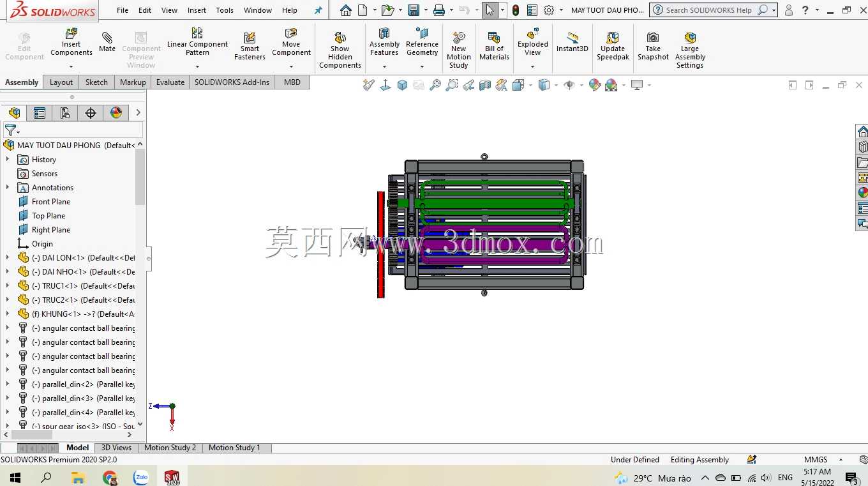The width and height of the screenshot is (868, 486).
Task: Switch to the Sketch tab
Action: click(96, 82)
